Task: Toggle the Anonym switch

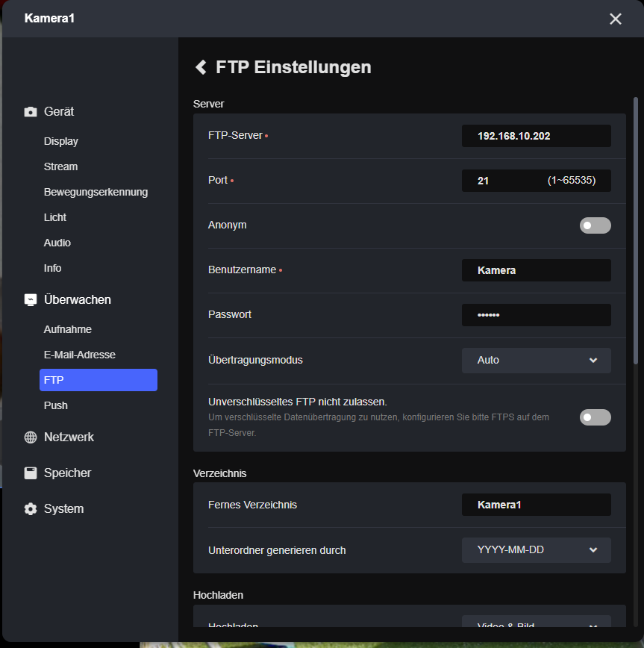Action: click(x=595, y=225)
